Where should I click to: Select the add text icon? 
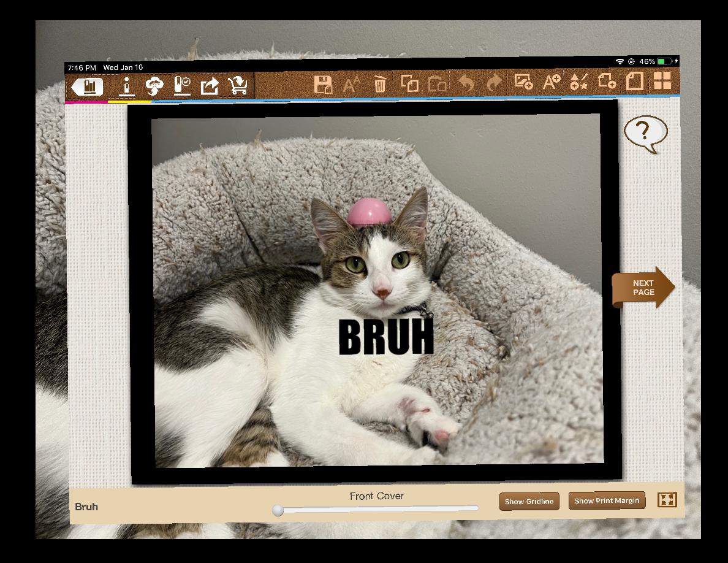pos(552,82)
